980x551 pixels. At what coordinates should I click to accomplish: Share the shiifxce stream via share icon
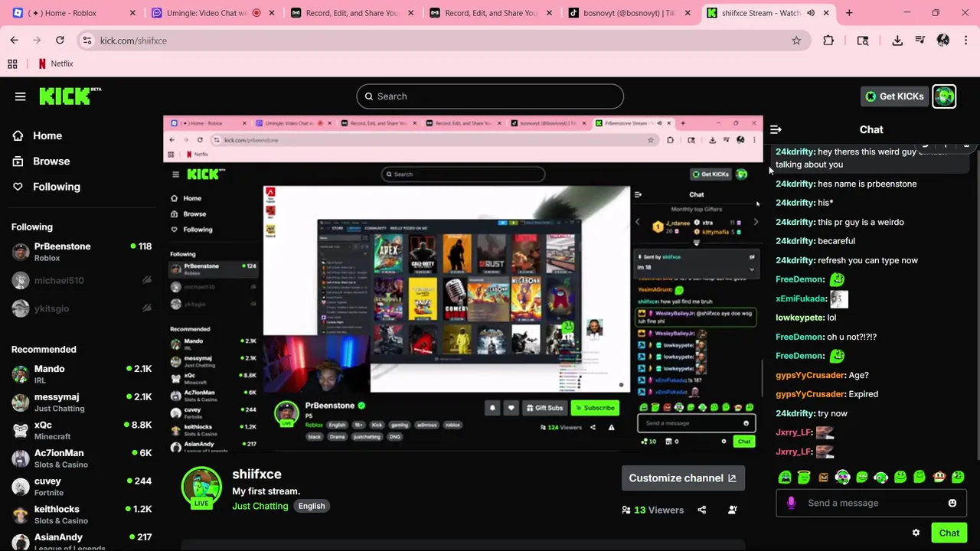(x=701, y=510)
